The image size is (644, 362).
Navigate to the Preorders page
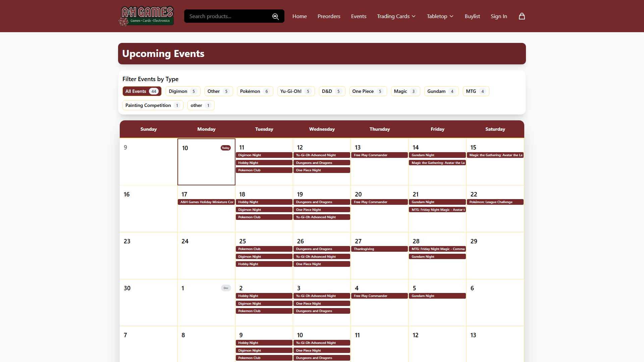329,16
